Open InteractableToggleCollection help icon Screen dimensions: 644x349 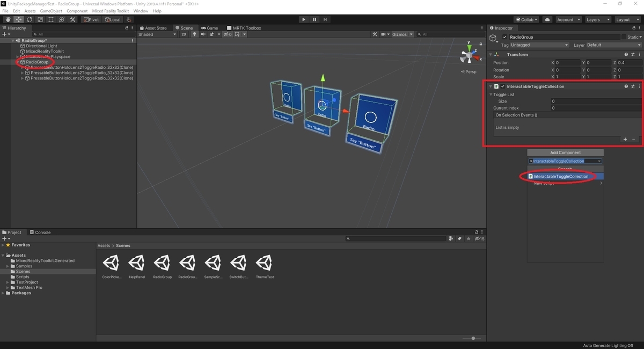[x=626, y=86]
